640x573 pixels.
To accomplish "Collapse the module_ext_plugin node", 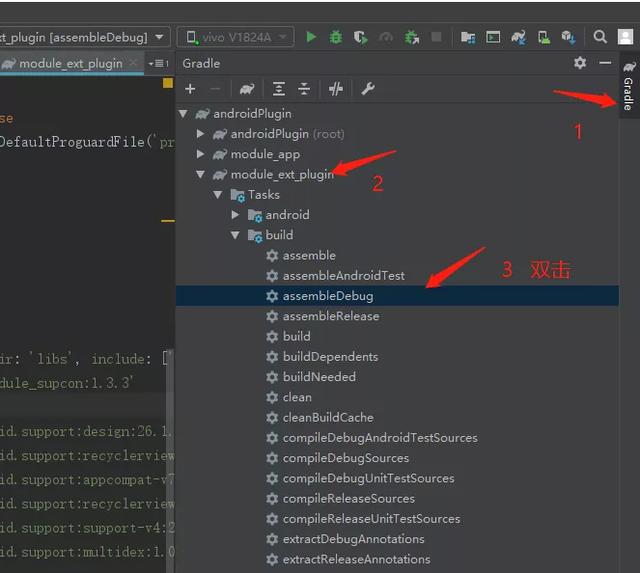I will click(200, 174).
